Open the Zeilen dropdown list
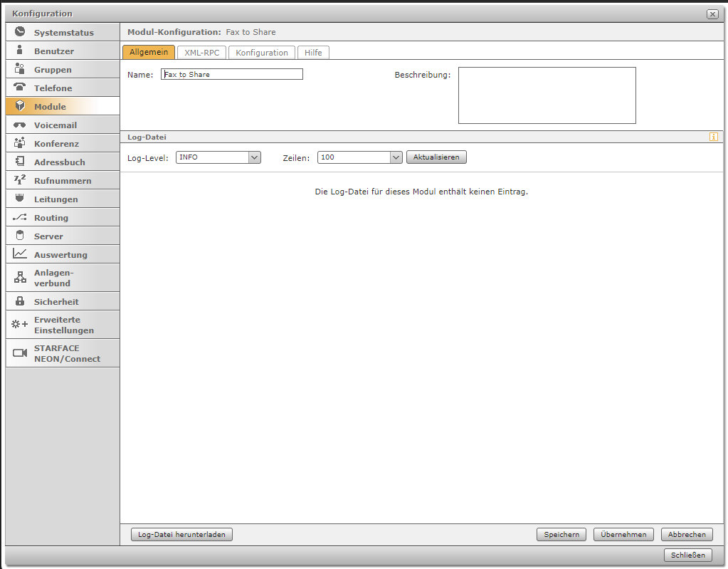Image resolution: width=728 pixels, height=569 pixels. pyautogui.click(x=396, y=157)
